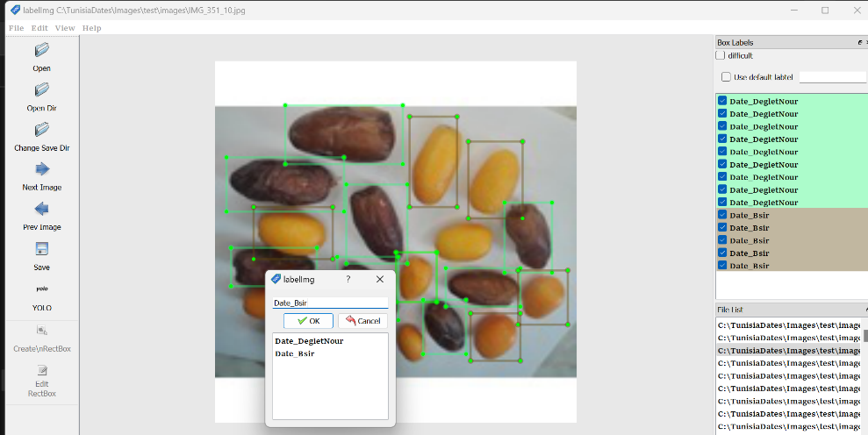Click the Save floppy disk icon
The height and width of the screenshot is (435, 868).
pos(41,249)
